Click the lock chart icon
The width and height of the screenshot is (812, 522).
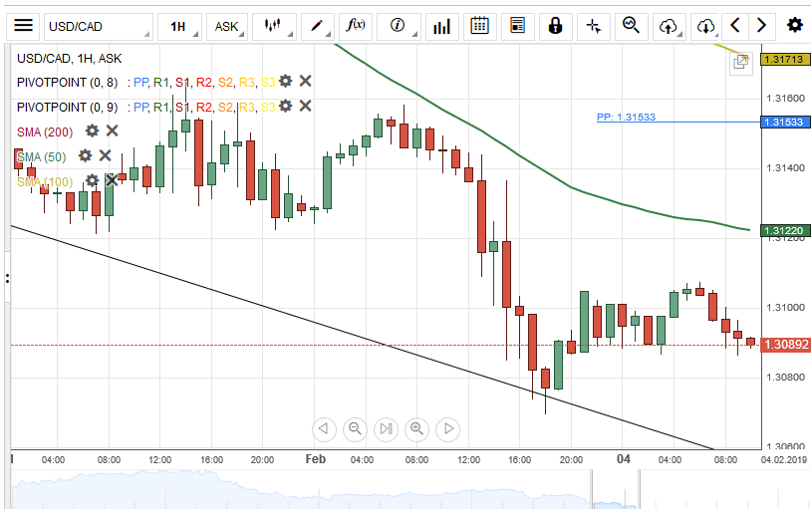555,26
